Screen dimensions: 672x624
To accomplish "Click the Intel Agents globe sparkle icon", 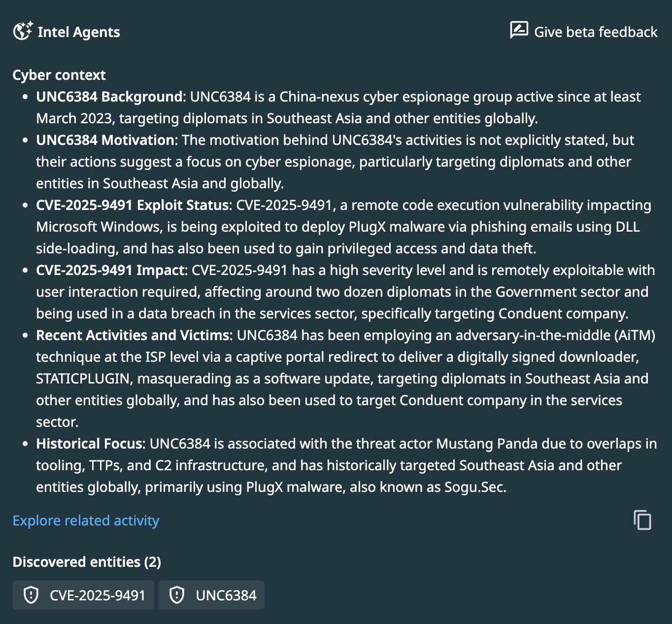I will pos(23,31).
